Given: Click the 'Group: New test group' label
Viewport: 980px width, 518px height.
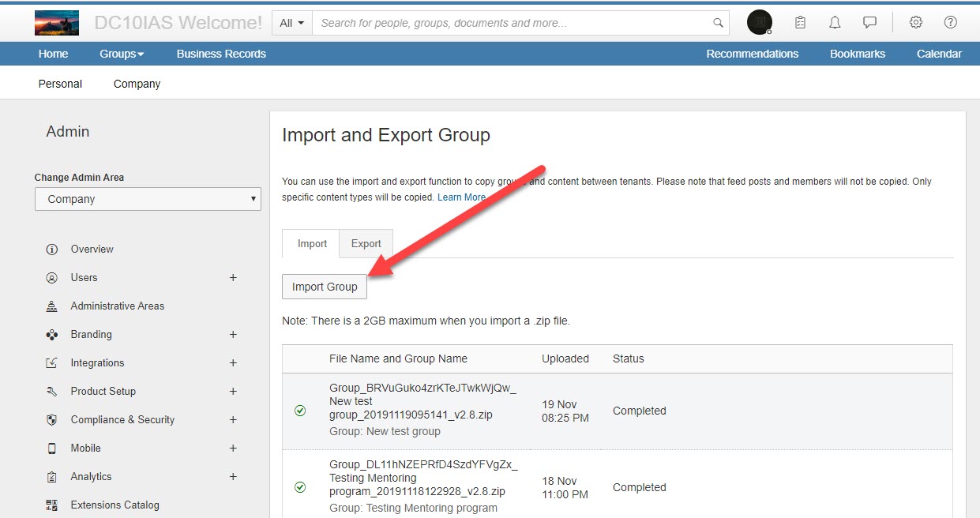Looking at the screenshot, I should point(385,432).
